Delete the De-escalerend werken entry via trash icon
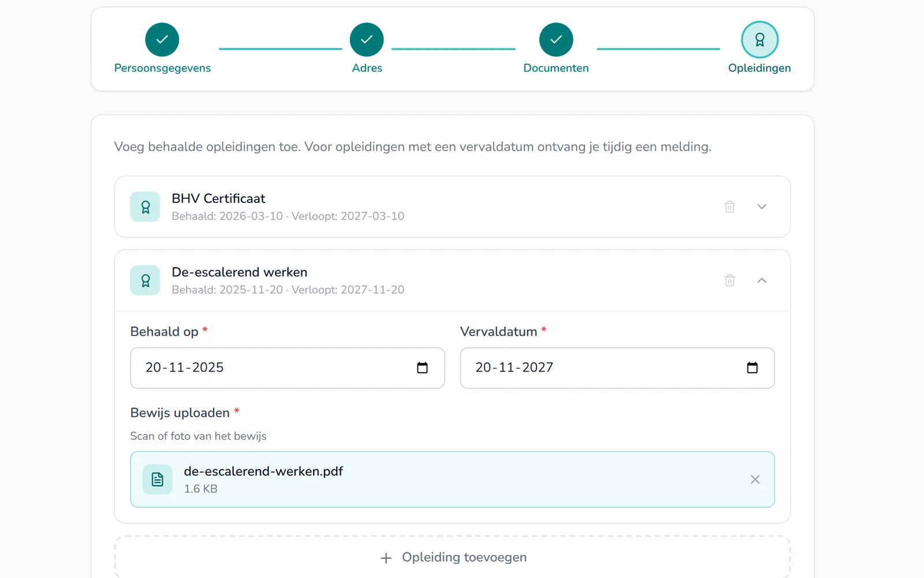924x578 pixels. [730, 280]
